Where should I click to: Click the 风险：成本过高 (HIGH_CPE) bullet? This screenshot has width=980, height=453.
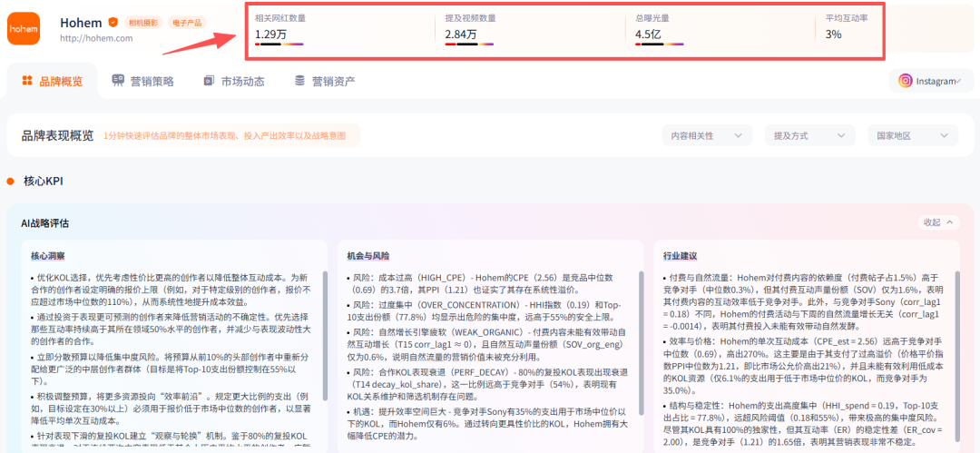pos(488,283)
